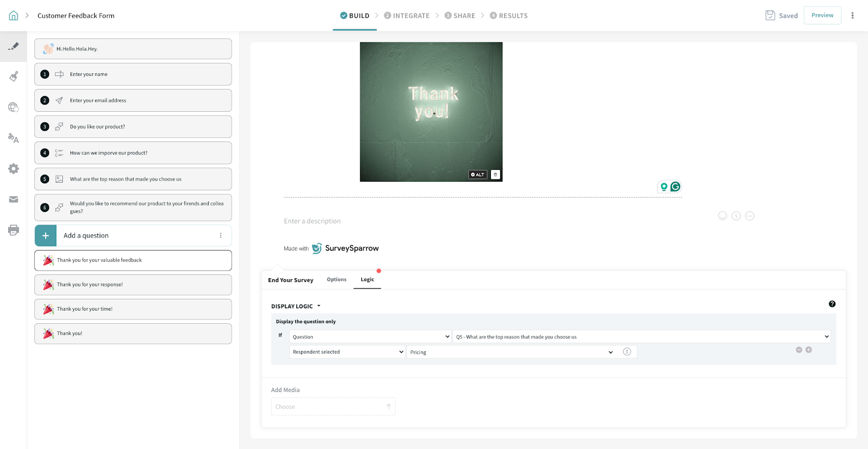Open the Pricing choice dropdown

512,352
